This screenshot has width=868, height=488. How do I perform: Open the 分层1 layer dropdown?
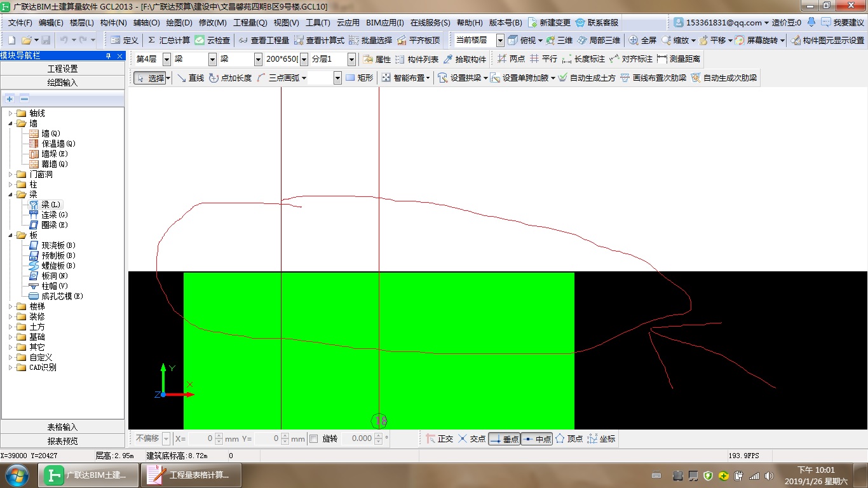(351, 59)
